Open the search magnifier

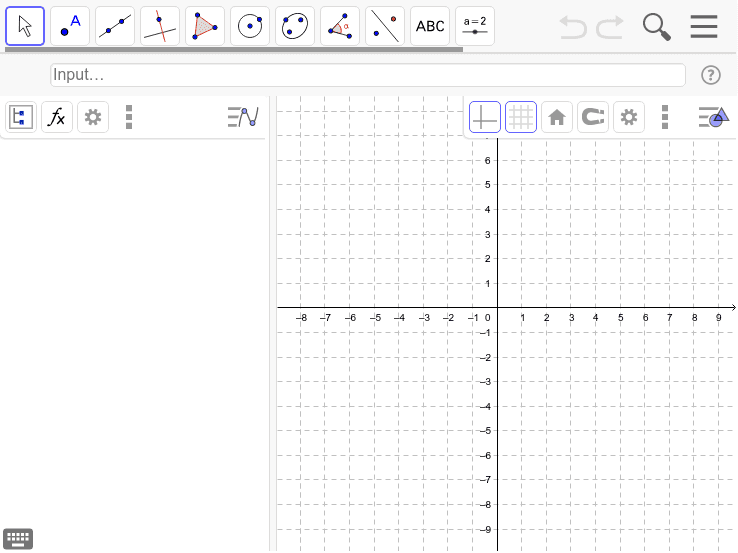click(x=657, y=27)
